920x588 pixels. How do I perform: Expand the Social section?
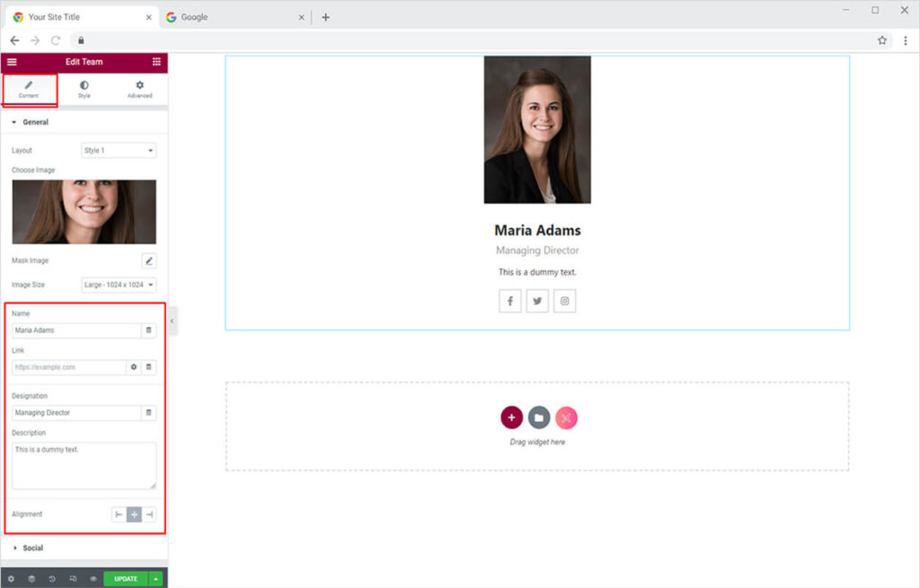coord(32,548)
